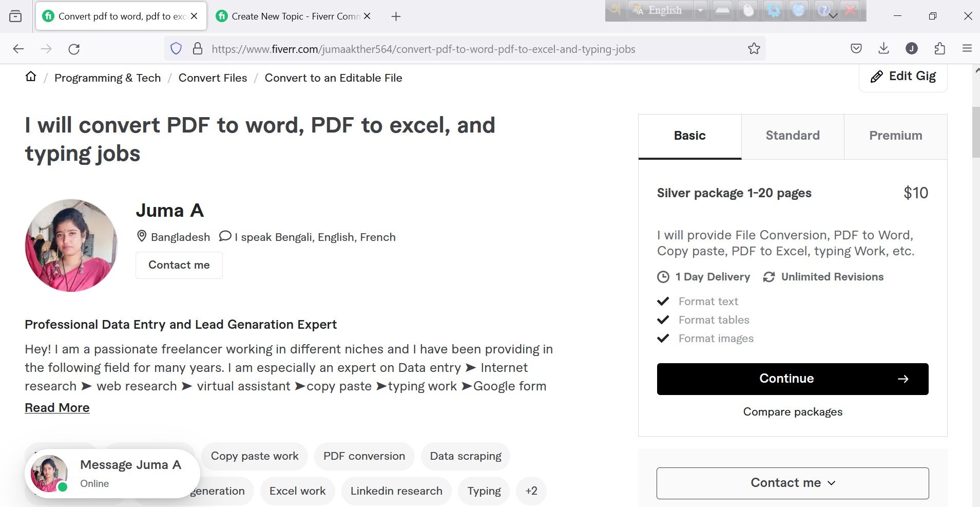Open the Avro English language dropdown arrow
Image resolution: width=980 pixels, height=507 pixels.
700,10
